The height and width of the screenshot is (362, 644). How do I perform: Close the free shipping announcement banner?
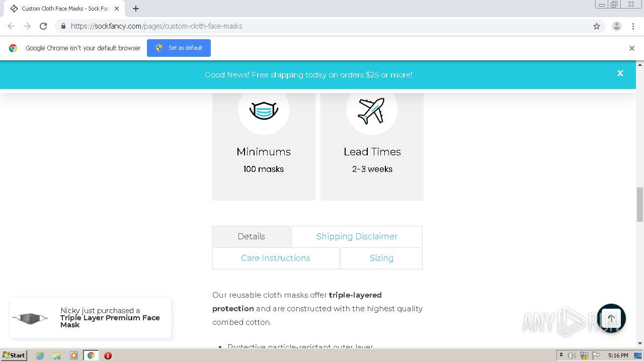(x=620, y=73)
